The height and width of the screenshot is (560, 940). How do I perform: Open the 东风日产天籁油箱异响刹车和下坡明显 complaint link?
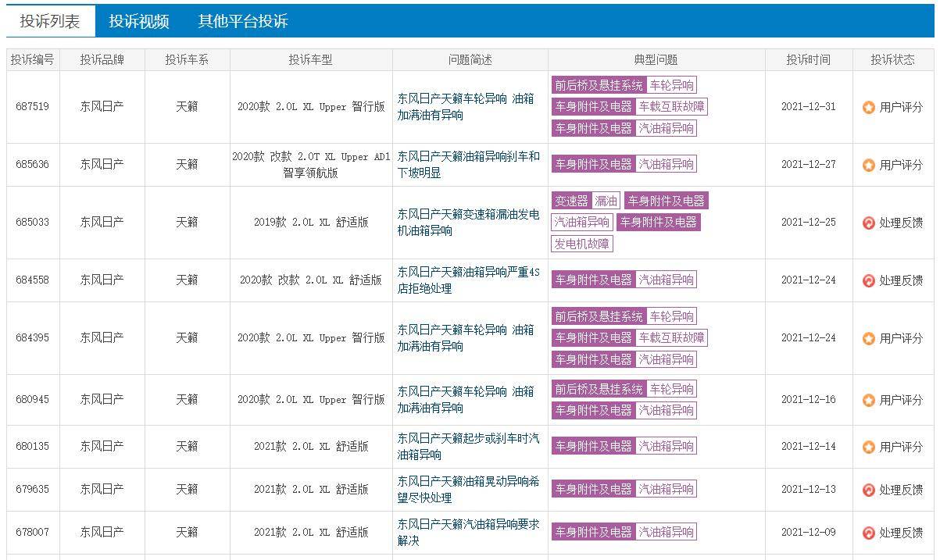click(468, 165)
